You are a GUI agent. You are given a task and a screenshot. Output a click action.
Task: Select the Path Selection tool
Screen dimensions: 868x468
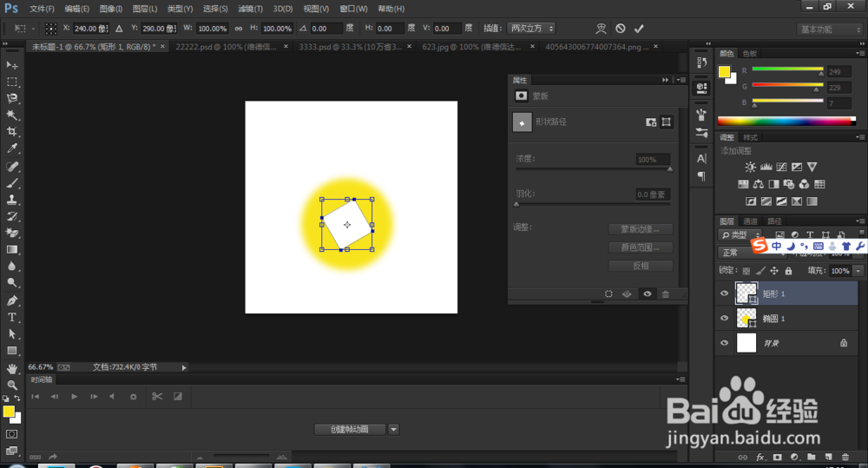tap(11, 334)
